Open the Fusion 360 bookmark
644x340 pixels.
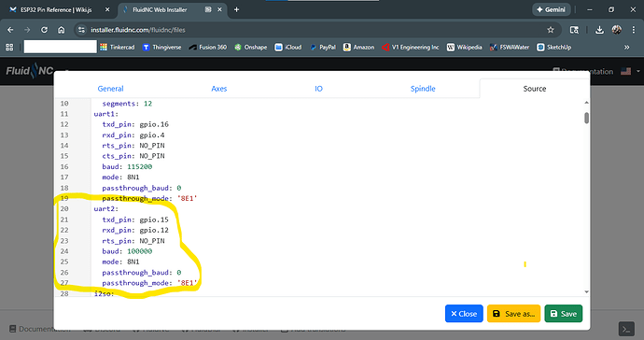coord(208,48)
